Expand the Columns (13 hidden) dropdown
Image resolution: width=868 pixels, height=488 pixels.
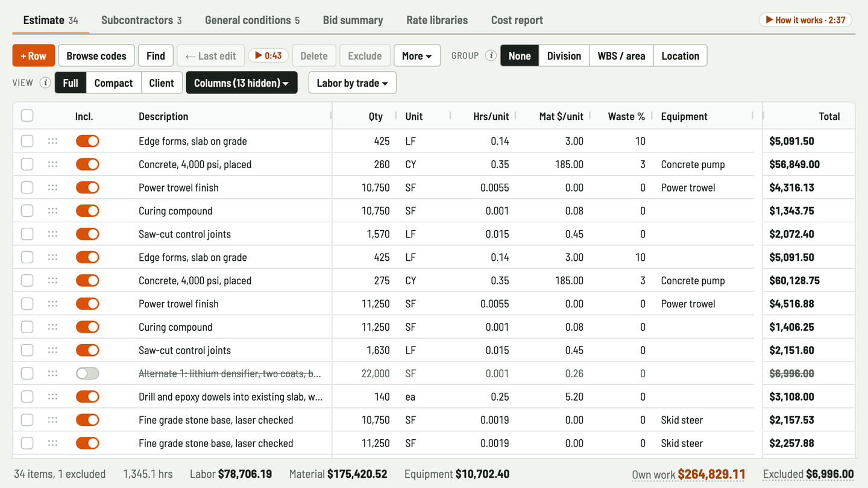point(242,83)
